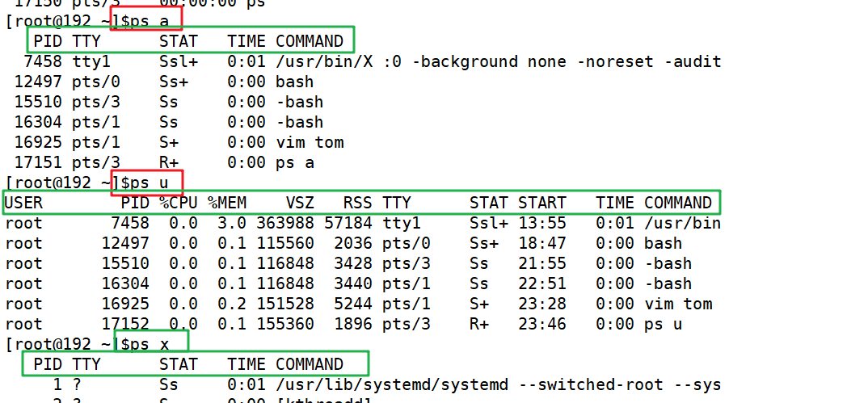Click "pts/0" in the ps a output
868x403 pixels.
click(x=96, y=82)
